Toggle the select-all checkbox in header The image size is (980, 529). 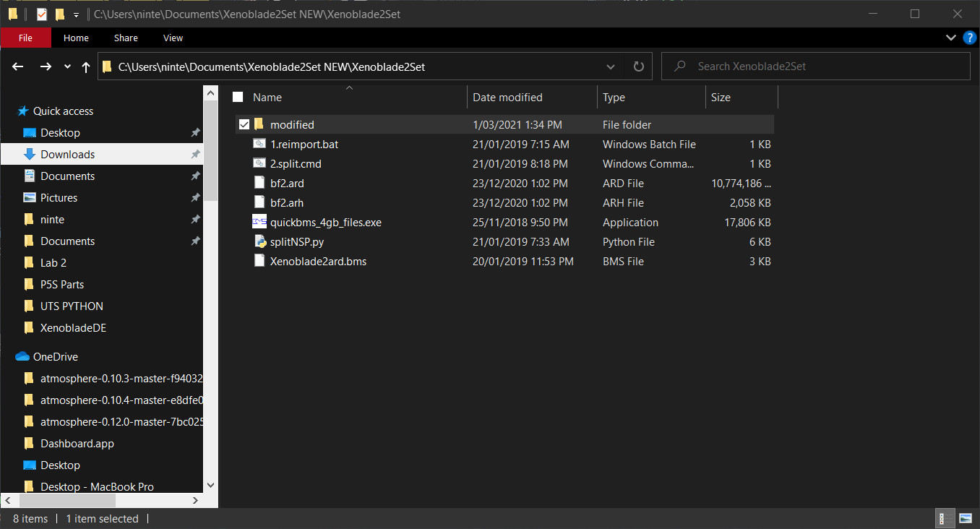point(238,97)
